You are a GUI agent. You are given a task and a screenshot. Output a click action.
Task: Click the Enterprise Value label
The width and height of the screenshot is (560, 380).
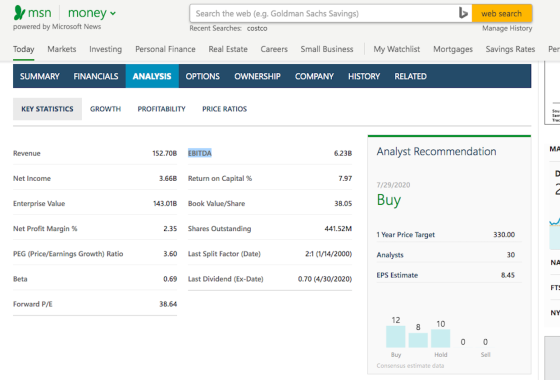[39, 204]
